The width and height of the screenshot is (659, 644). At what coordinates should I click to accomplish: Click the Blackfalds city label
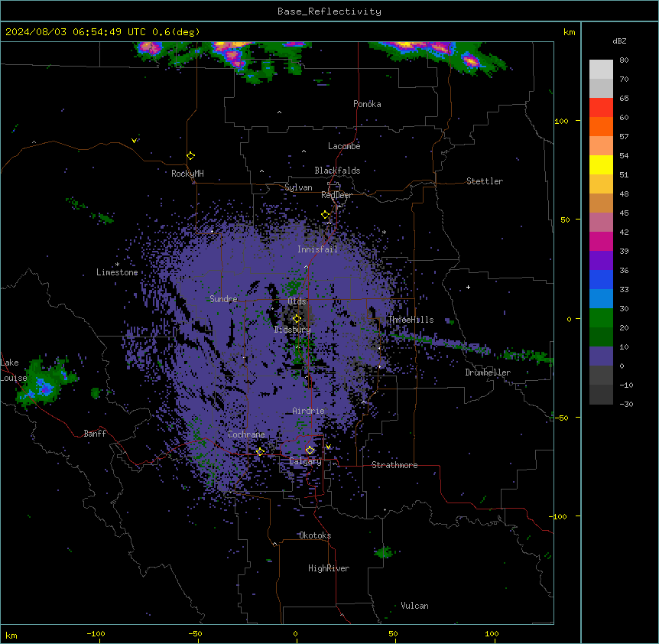click(337, 171)
